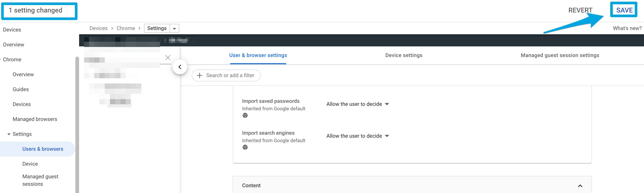Click the plus icon in filter field
644x193 pixels.
pos(199,75)
